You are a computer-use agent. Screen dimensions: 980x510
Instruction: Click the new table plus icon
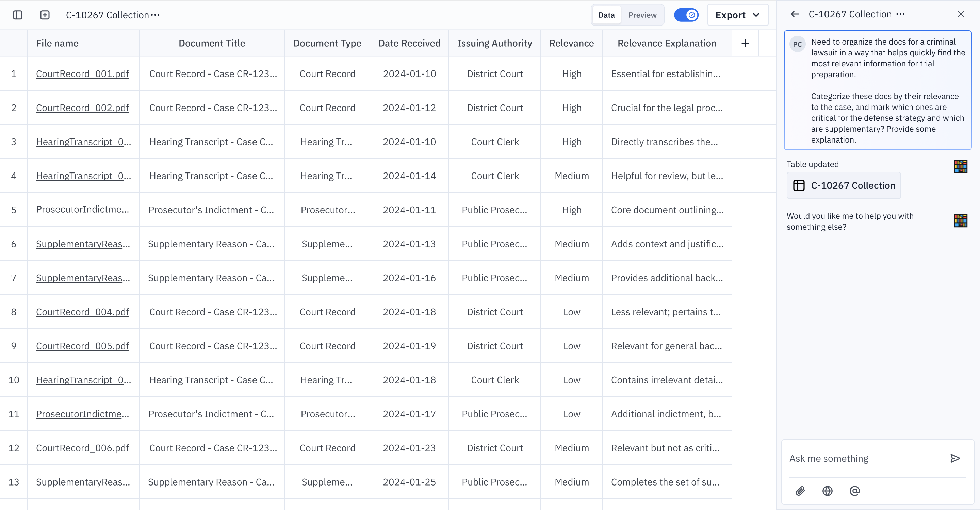click(45, 15)
